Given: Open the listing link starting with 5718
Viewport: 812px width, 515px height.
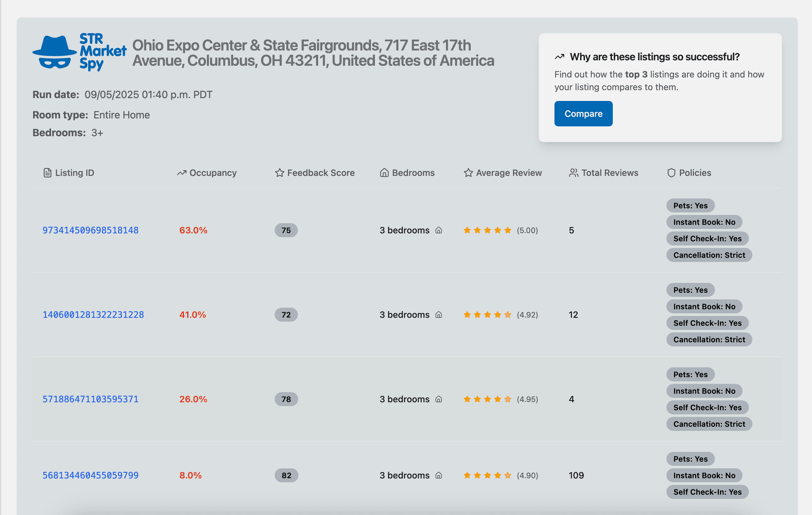Looking at the screenshot, I should [x=90, y=399].
